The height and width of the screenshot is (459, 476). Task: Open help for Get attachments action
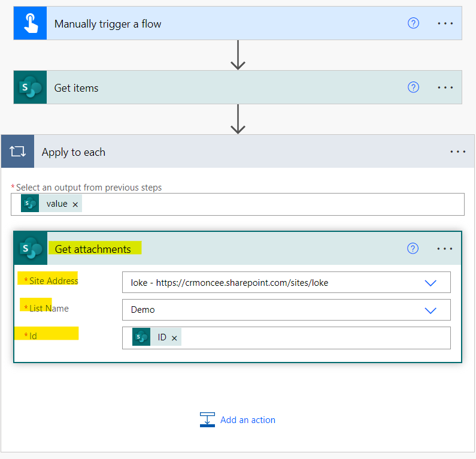tap(413, 249)
